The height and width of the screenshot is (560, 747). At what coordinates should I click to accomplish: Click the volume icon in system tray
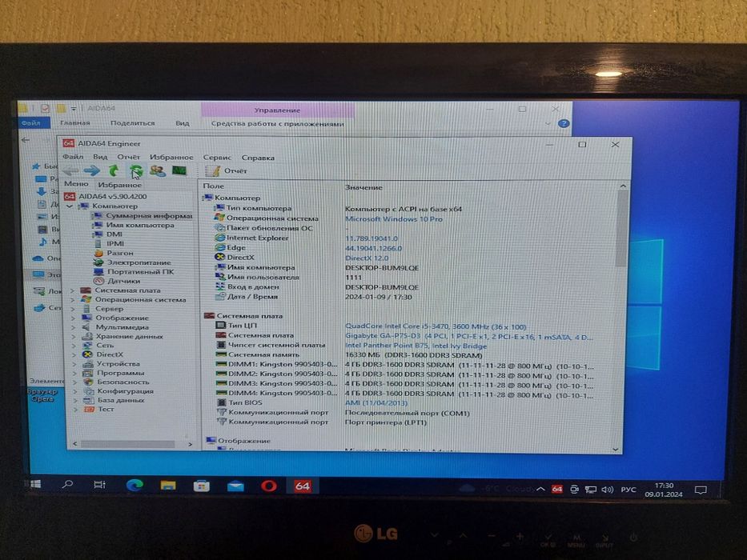pyautogui.click(x=607, y=490)
